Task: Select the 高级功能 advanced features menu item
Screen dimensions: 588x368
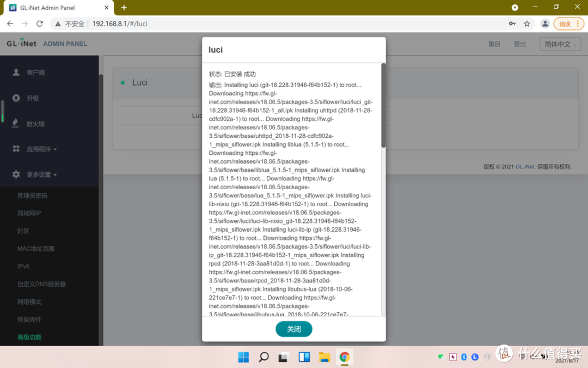Action: (x=29, y=337)
